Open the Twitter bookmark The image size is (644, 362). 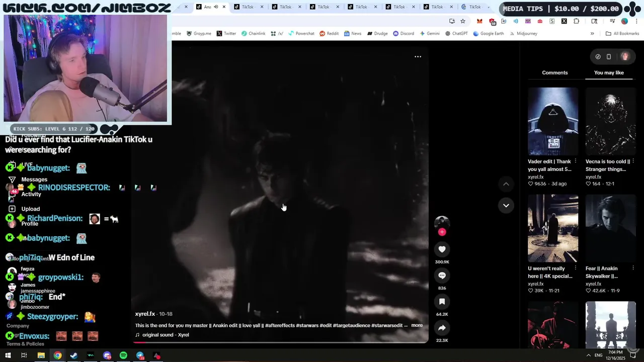click(x=226, y=34)
